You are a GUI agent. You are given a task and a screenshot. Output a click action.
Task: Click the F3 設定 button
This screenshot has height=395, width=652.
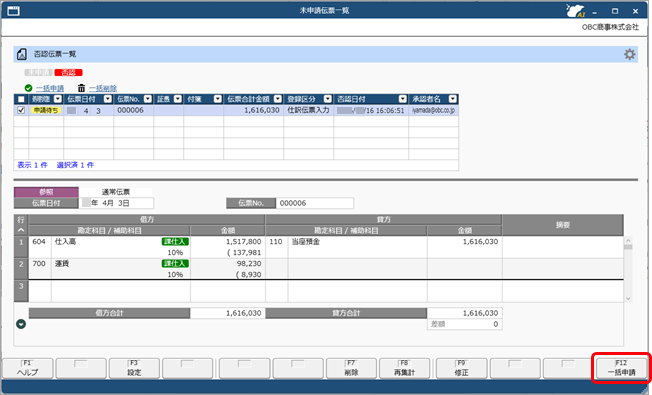(134, 368)
